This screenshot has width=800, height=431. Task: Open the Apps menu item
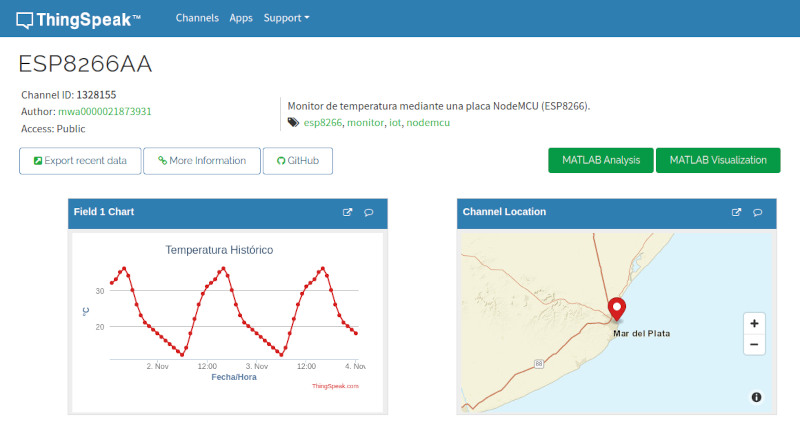(x=241, y=18)
